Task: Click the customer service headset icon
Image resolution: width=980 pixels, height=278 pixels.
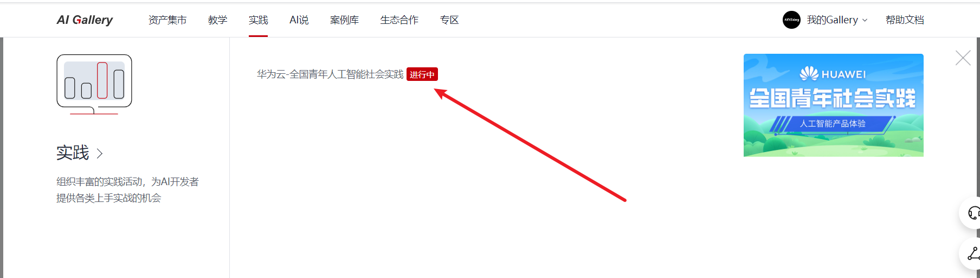Action: [x=973, y=213]
